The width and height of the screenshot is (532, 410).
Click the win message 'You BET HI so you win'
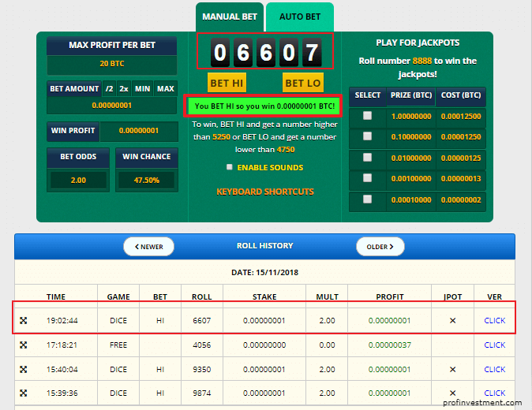(264, 106)
